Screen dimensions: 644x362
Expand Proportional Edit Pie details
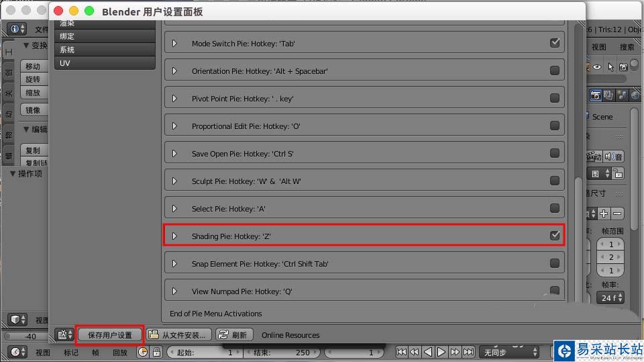tap(174, 126)
